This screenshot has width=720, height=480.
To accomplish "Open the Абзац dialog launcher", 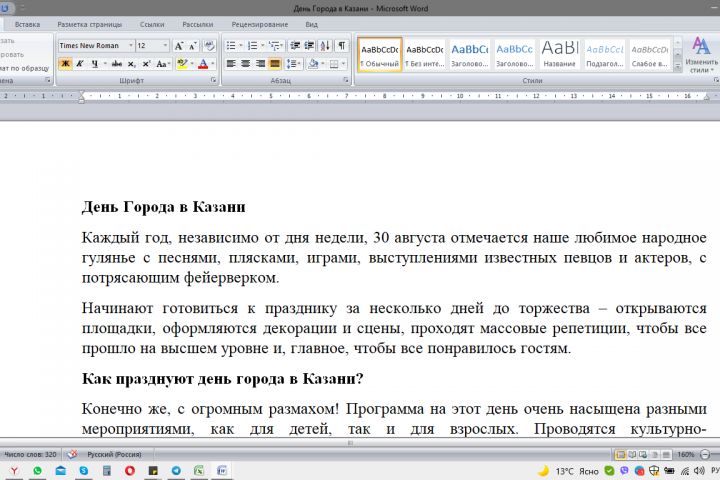I will tap(345, 80).
